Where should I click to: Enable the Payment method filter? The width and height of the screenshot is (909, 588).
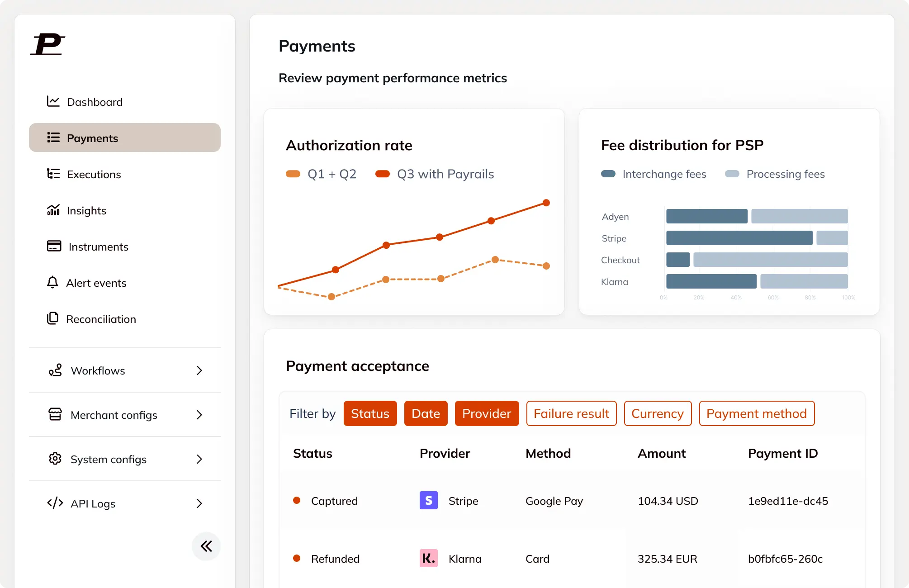pyautogui.click(x=756, y=413)
